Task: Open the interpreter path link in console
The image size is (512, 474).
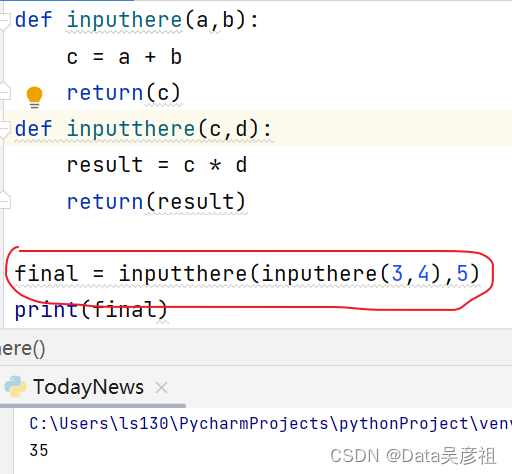Action: click(271, 424)
